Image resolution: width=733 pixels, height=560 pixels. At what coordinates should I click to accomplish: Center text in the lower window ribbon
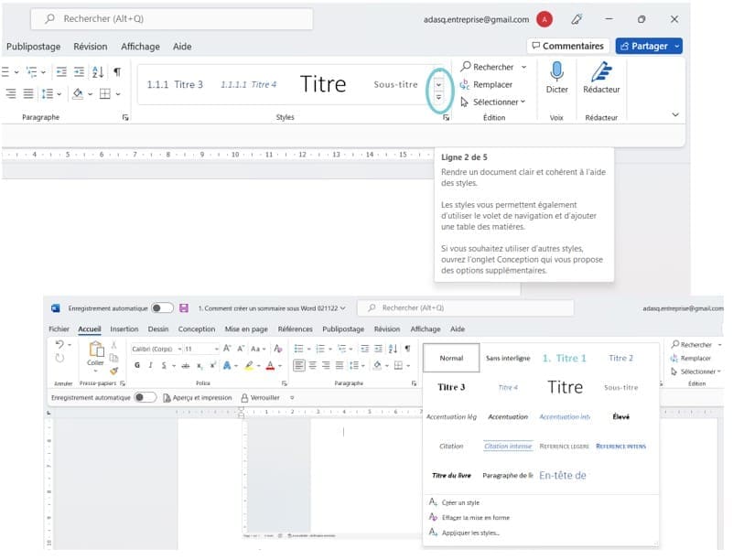coord(312,365)
